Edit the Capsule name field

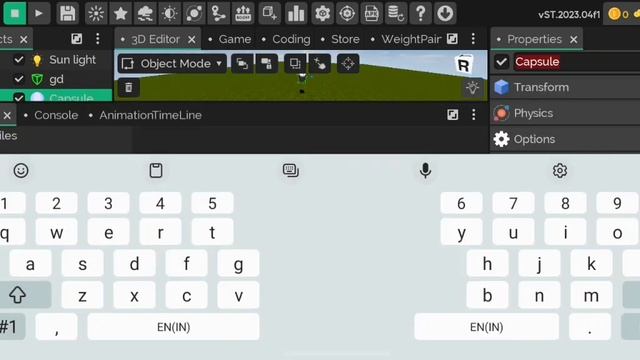click(x=576, y=62)
